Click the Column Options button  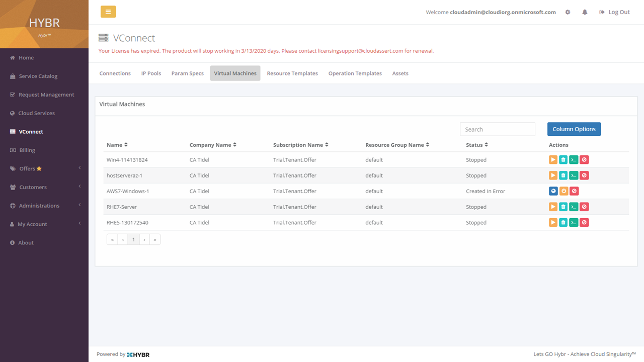(574, 129)
